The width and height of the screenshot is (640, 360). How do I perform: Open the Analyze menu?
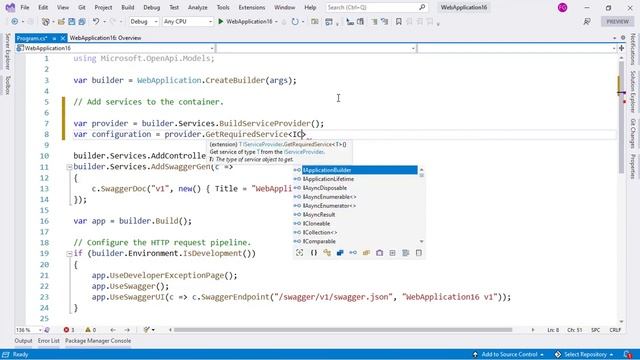pos(198,7)
